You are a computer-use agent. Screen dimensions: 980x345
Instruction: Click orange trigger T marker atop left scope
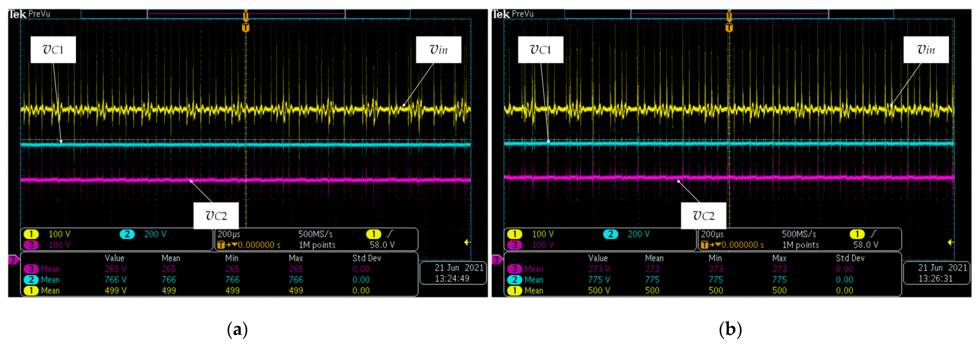point(246,27)
